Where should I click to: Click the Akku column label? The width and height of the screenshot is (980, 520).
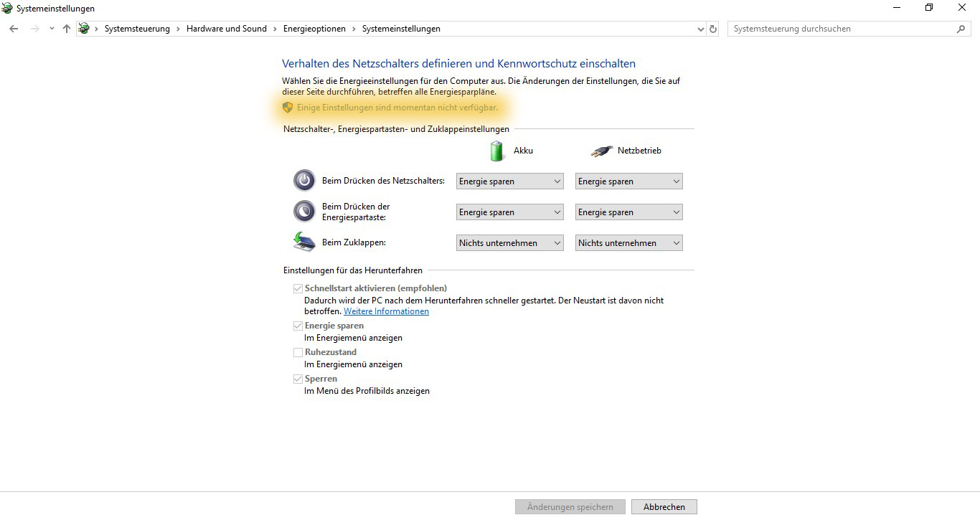[523, 151]
